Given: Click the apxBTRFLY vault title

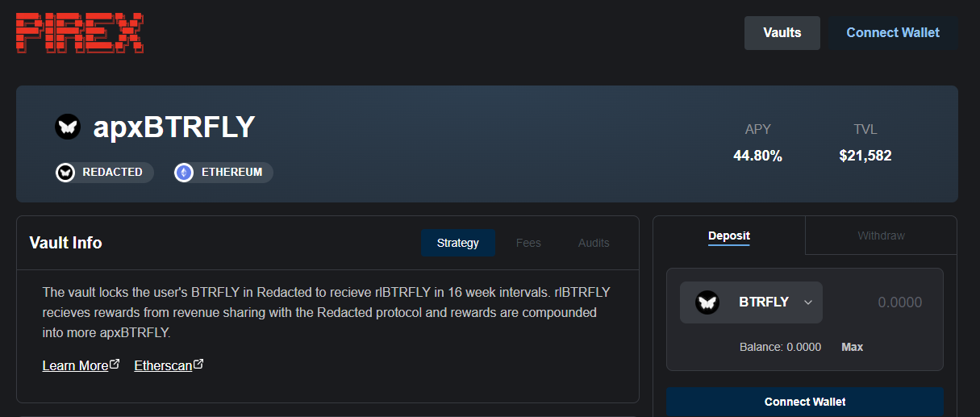Looking at the screenshot, I should 174,127.
